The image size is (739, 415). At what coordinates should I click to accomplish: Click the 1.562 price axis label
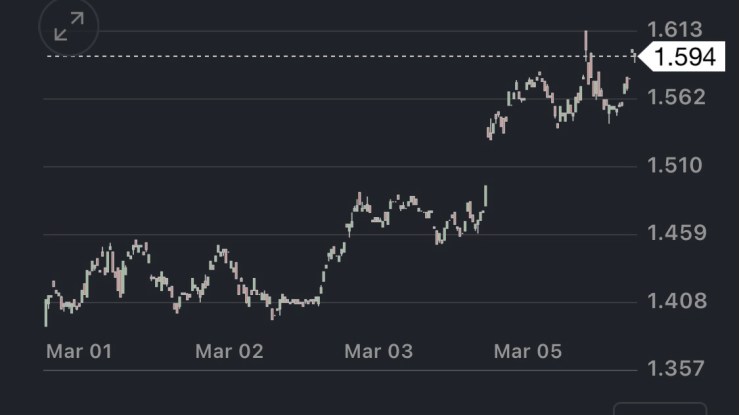[x=675, y=97]
